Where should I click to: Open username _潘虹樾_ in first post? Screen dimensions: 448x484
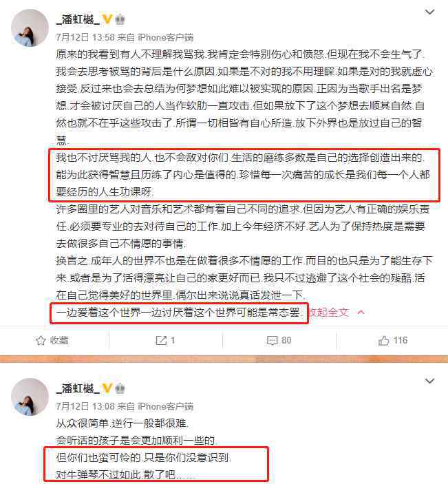click(78, 19)
